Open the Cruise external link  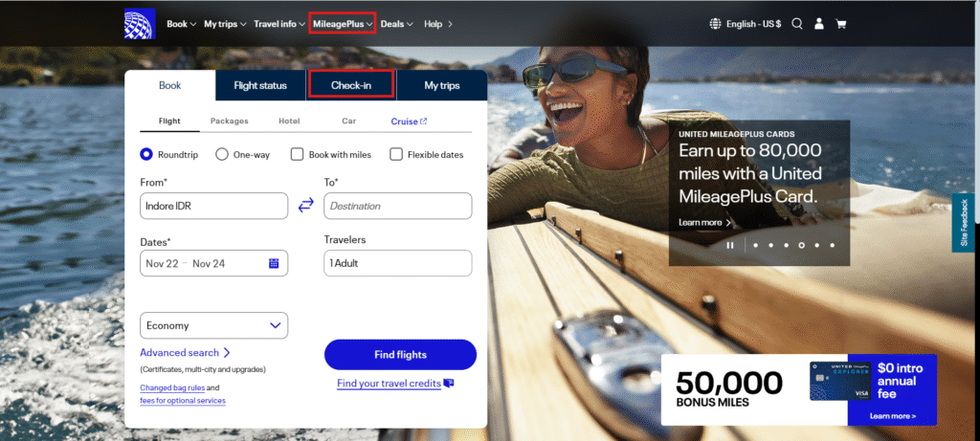click(x=409, y=121)
